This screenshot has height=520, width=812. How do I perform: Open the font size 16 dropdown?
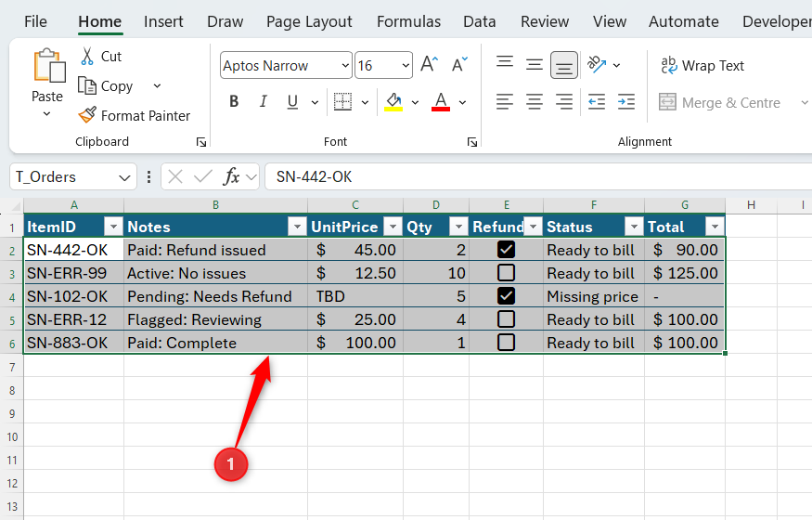click(406, 65)
